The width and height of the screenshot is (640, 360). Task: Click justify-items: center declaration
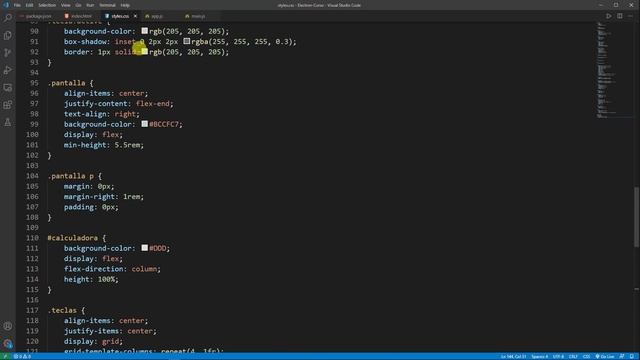click(110, 331)
